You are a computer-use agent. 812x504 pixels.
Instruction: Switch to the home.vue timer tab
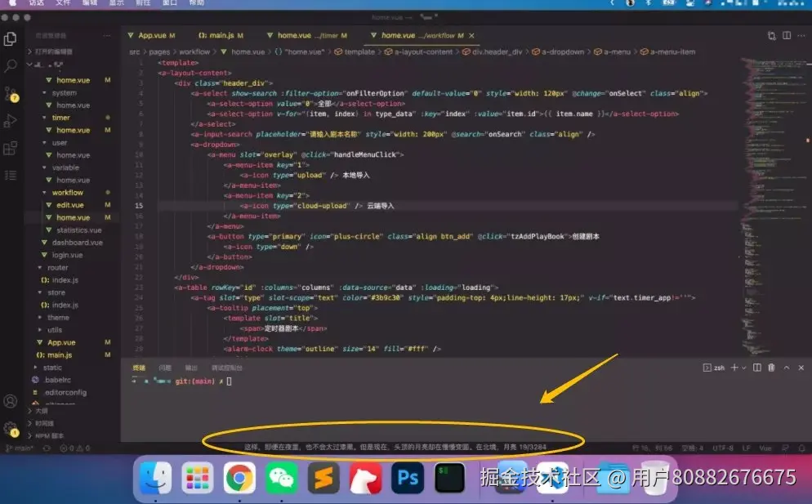[x=306, y=35]
